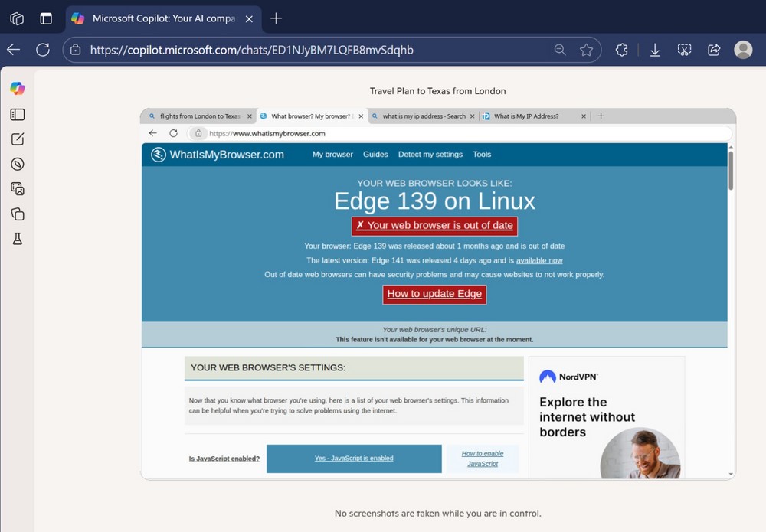Open the image library icon

point(18,189)
